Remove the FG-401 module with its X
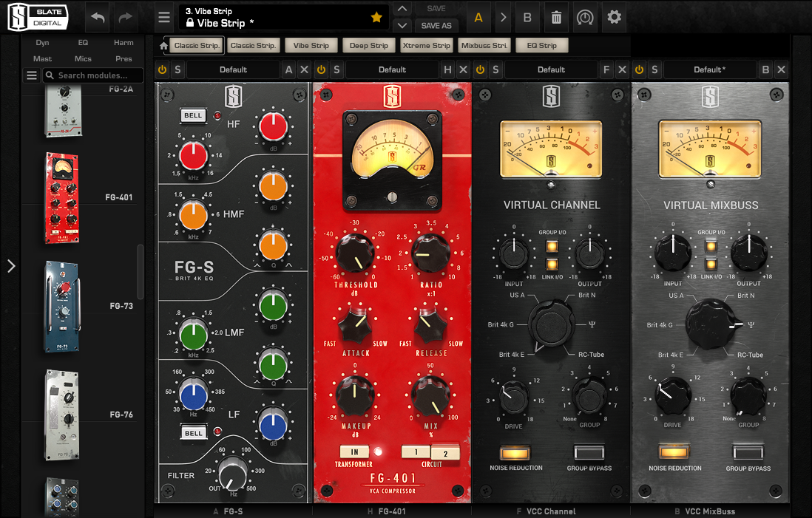This screenshot has height=518, width=812. point(464,69)
